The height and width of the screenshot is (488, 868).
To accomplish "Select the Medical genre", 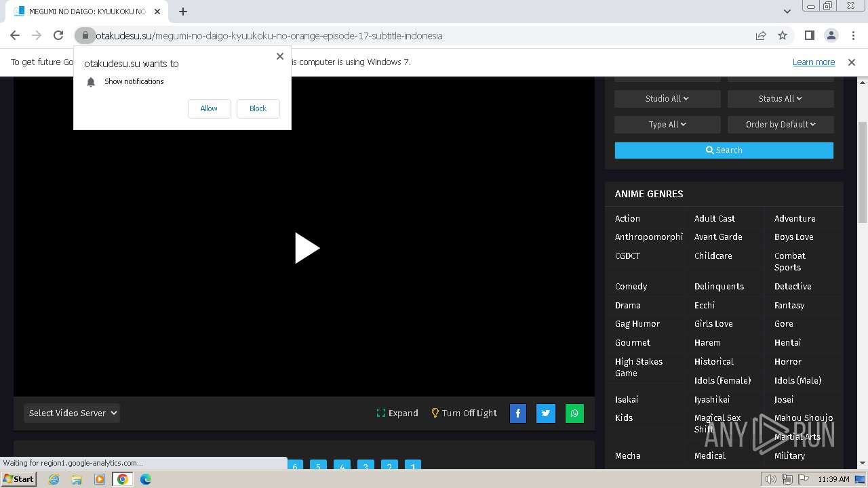I will click(710, 455).
